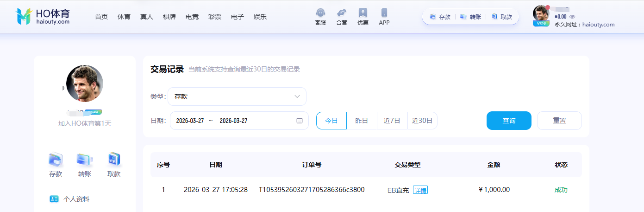This screenshot has height=212, width=644.
Task: Open the date picker calendar icon
Action: tap(300, 121)
